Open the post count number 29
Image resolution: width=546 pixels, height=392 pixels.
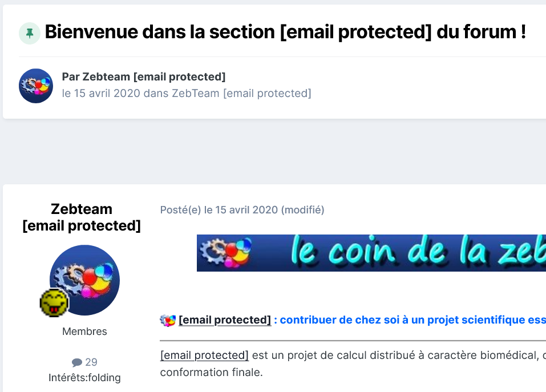pos(91,362)
